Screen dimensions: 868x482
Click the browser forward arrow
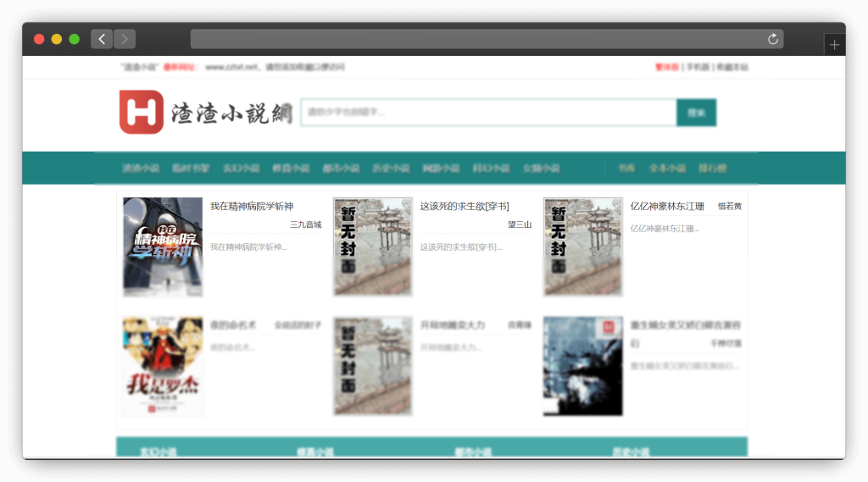pyautogui.click(x=125, y=39)
